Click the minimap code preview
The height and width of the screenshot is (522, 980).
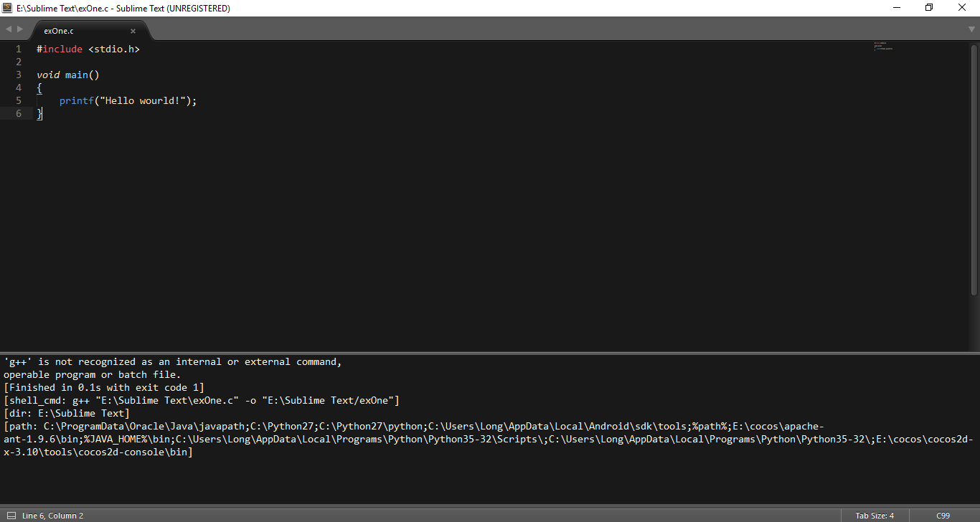pyautogui.click(x=883, y=47)
